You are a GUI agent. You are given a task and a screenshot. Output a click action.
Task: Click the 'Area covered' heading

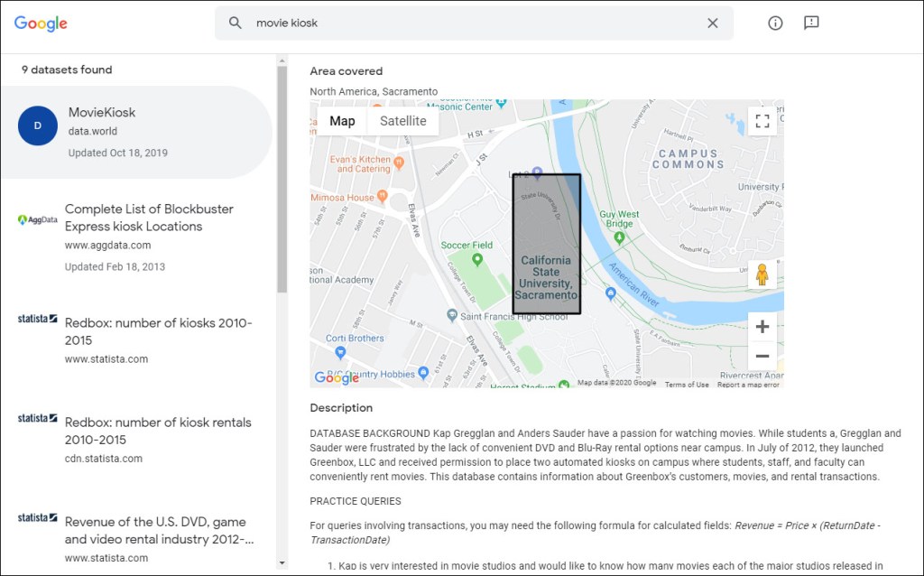(x=346, y=71)
